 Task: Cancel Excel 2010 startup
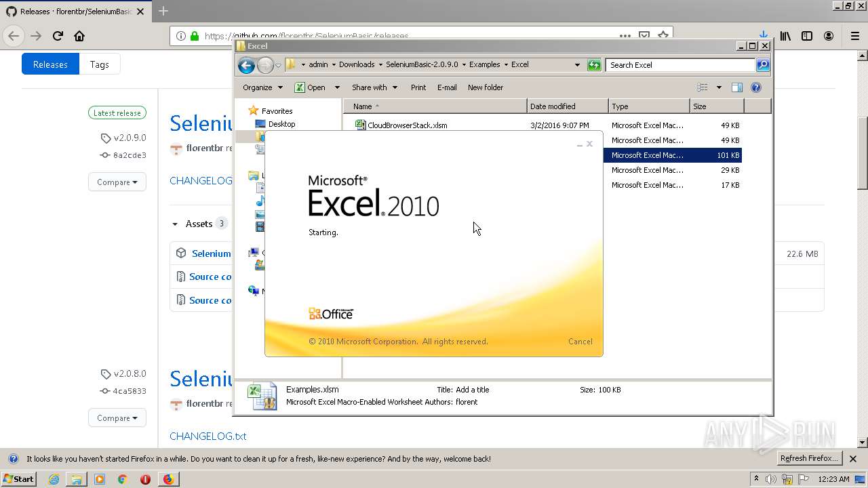580,342
